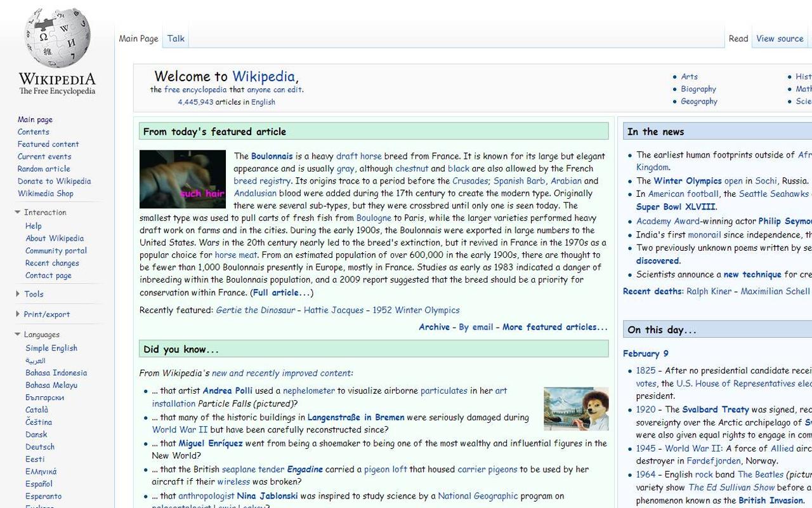
Task: Open the nephelometer link
Action: tap(309, 391)
